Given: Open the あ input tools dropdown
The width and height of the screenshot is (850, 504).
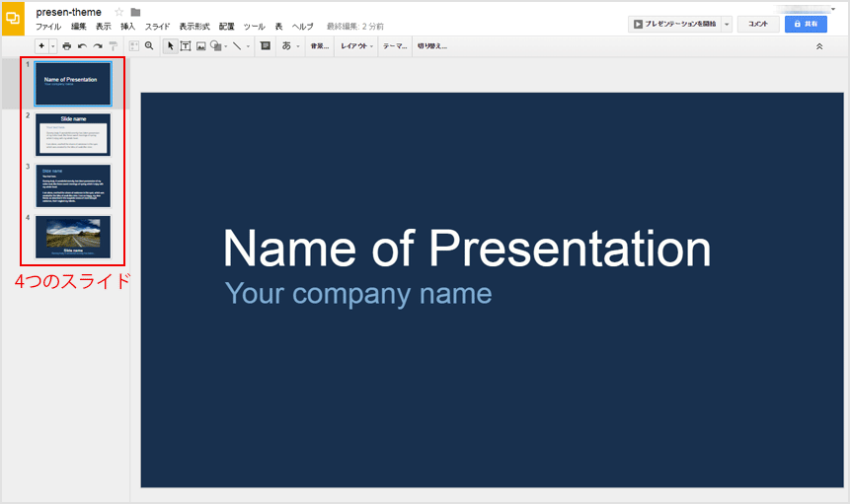Looking at the screenshot, I should coord(290,46).
